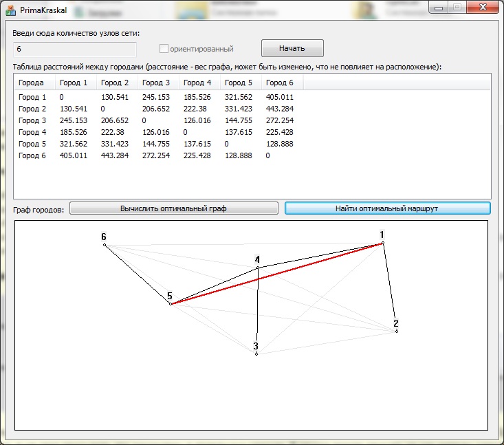This screenshot has width=504, height=445.
Task: Click cell 245.153 in Город 1 row
Action: (156, 97)
